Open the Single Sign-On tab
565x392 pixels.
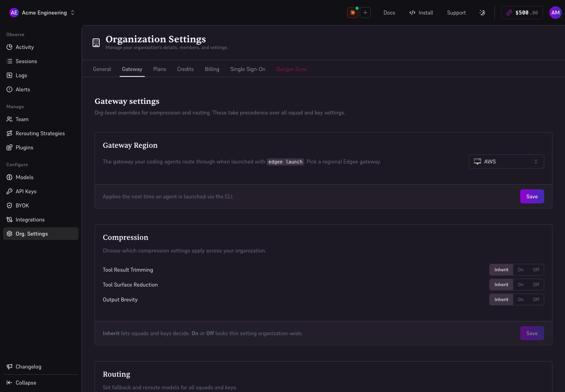(x=248, y=69)
